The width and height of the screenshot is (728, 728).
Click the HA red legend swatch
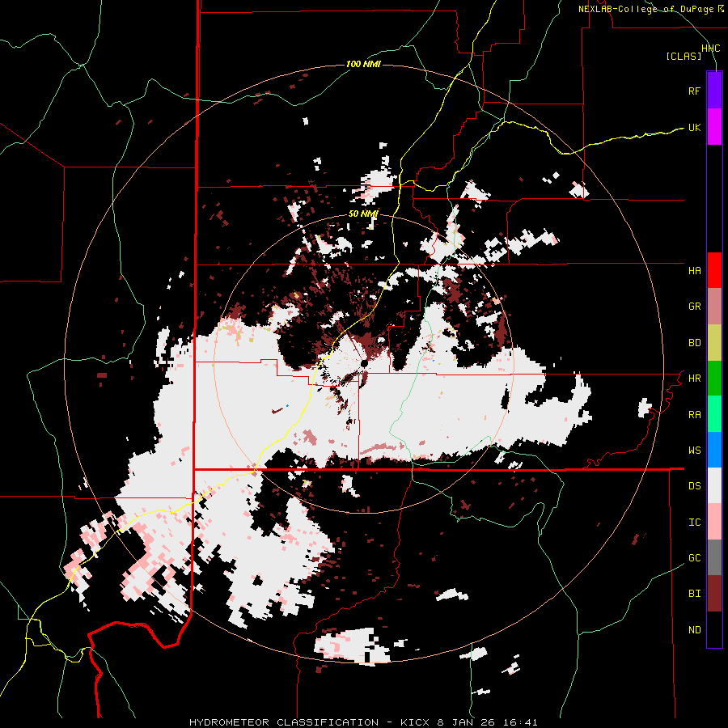(714, 270)
